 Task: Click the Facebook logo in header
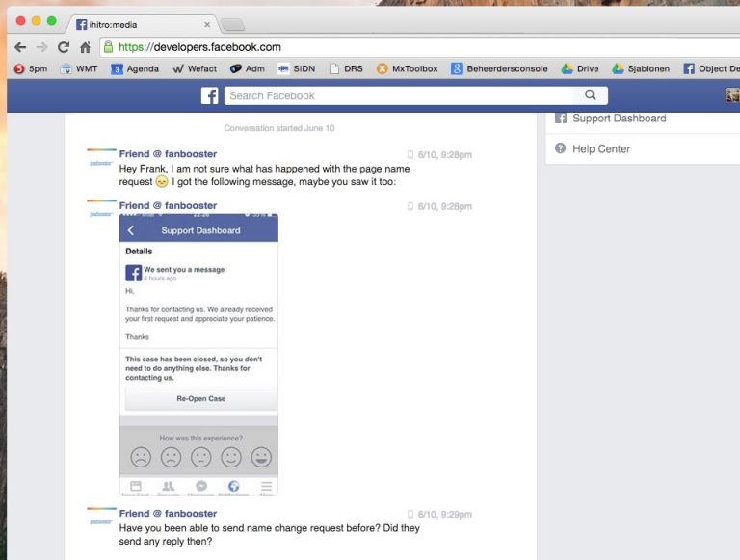pos(209,95)
